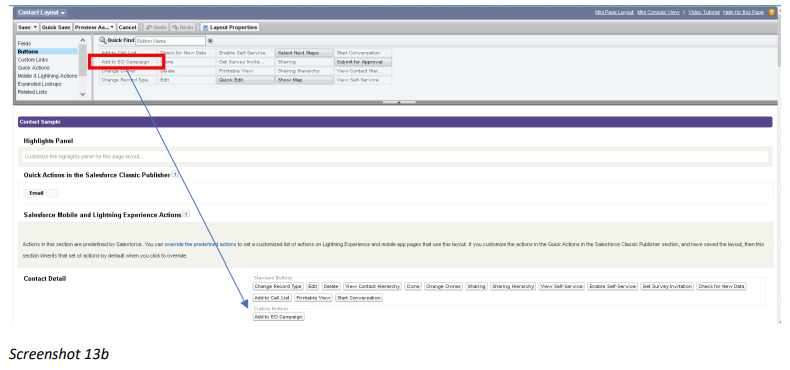Open the Mini Console View link

658,12
